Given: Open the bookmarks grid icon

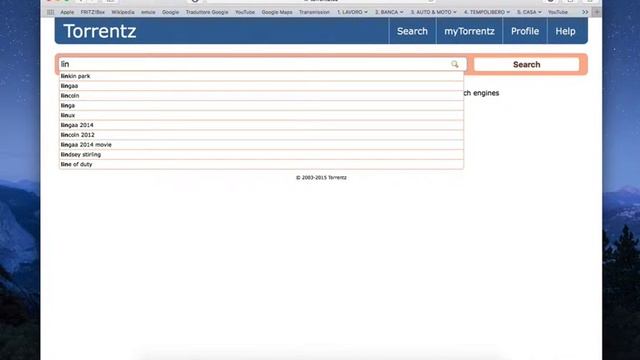Looking at the screenshot, I should (51, 12).
